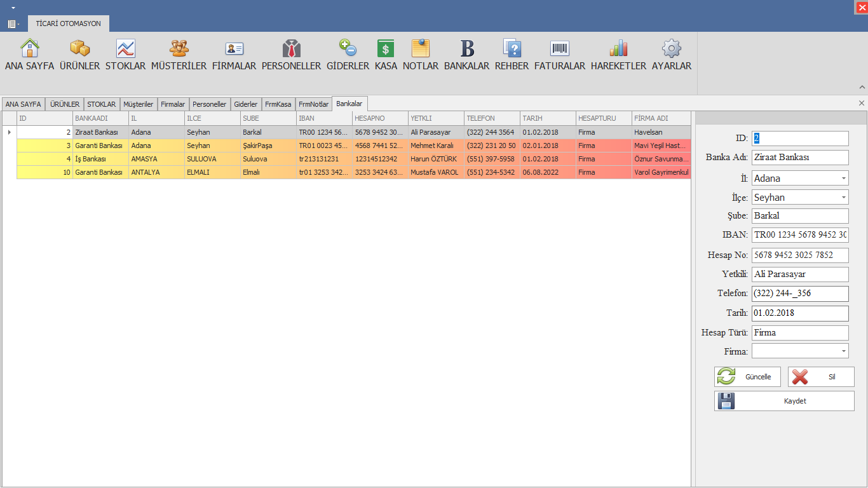The image size is (868, 488).
Task: Switch to the Personeller document tab
Action: (x=210, y=104)
